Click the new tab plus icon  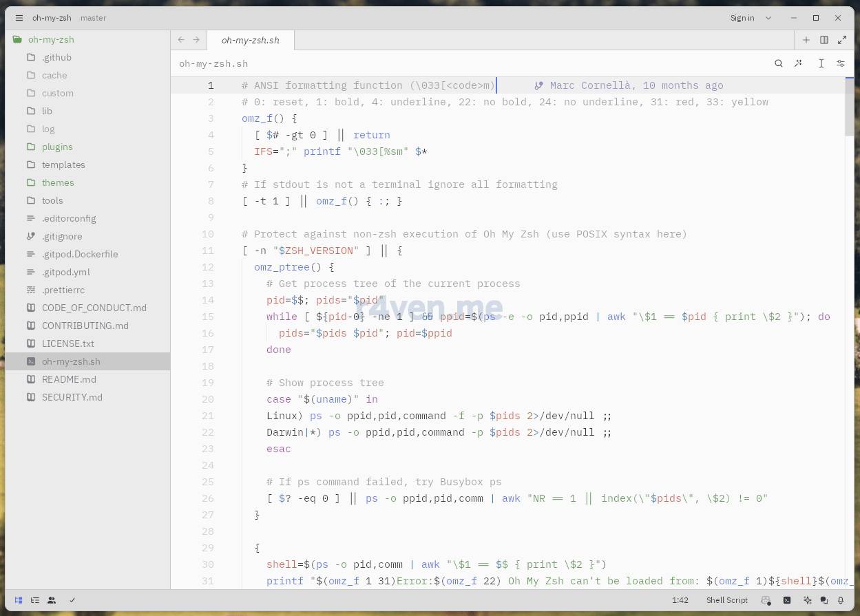point(806,40)
